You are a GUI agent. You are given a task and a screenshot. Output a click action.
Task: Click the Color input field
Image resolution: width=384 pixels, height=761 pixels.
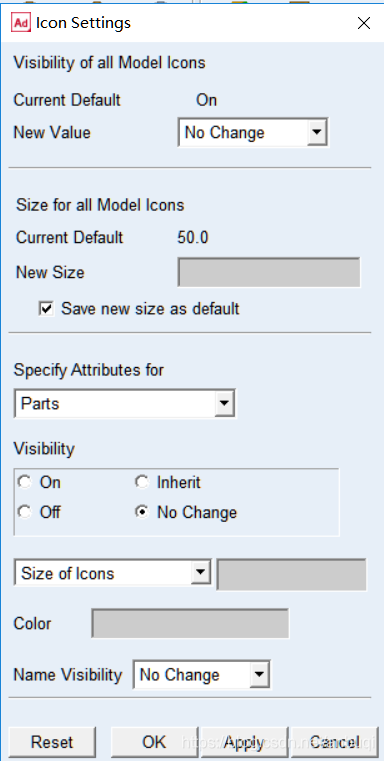pos(190,623)
